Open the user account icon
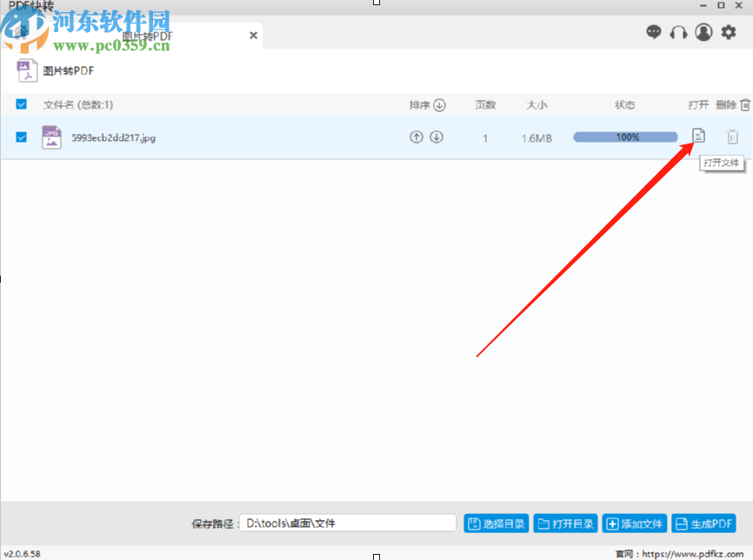The image size is (753, 560). click(703, 32)
